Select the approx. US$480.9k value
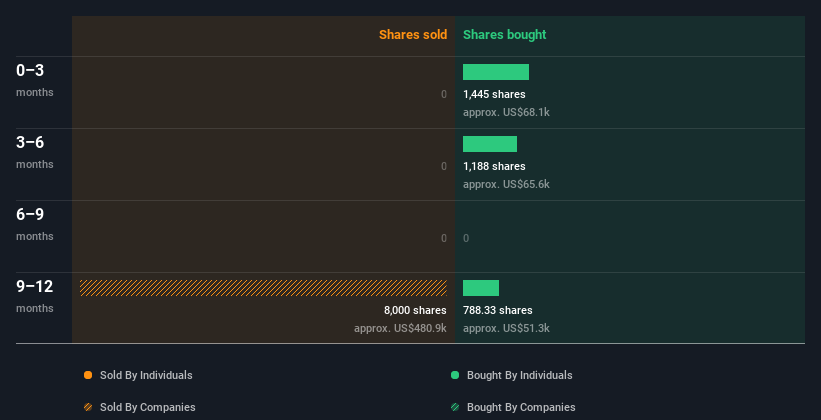Image resolution: width=821 pixels, height=420 pixels. click(x=401, y=328)
